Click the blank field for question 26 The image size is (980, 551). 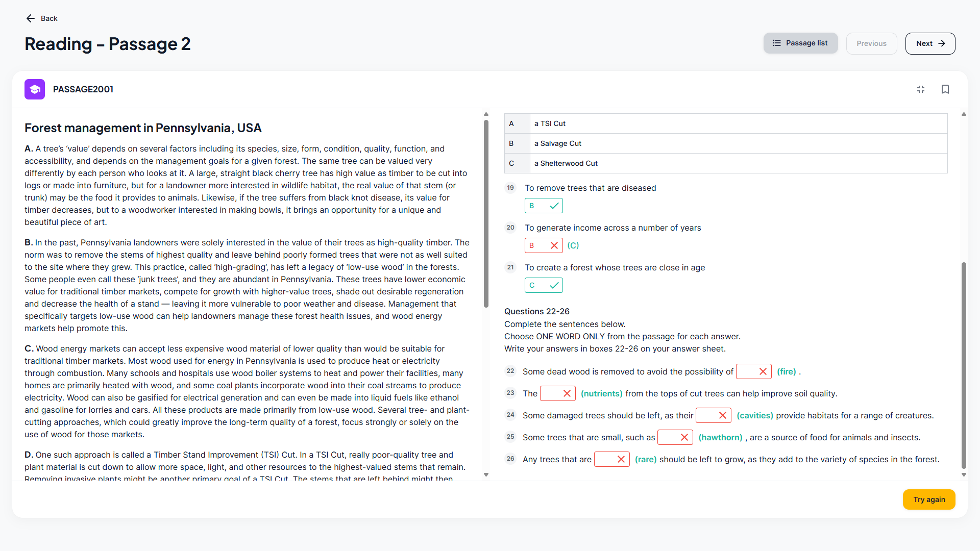(611, 459)
